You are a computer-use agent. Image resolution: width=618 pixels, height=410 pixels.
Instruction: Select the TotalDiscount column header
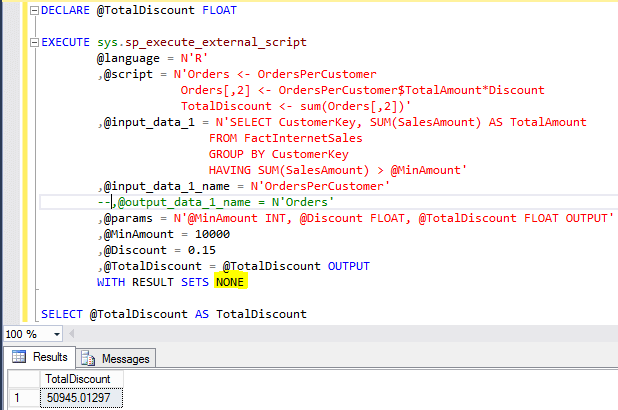(x=81, y=379)
